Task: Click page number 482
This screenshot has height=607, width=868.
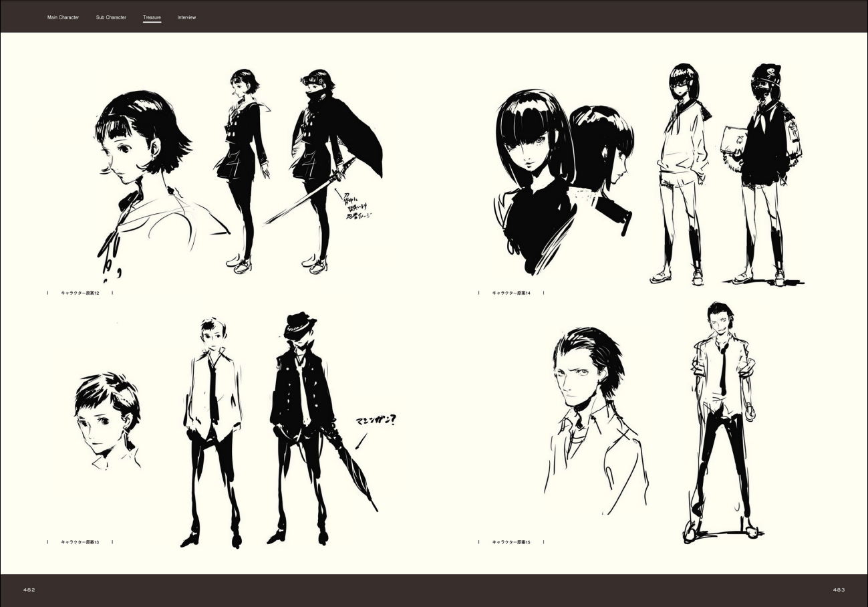Action: (x=29, y=590)
